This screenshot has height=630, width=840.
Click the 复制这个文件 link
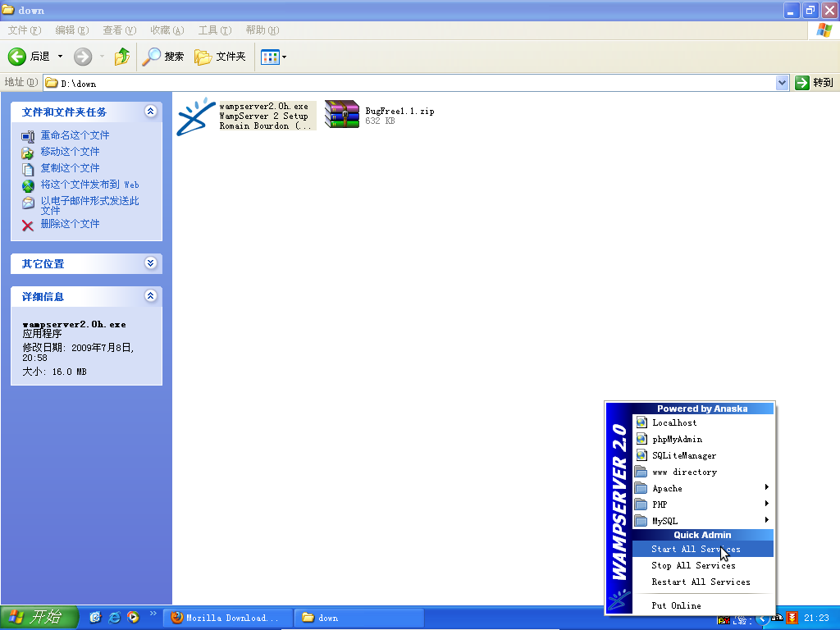coord(71,168)
